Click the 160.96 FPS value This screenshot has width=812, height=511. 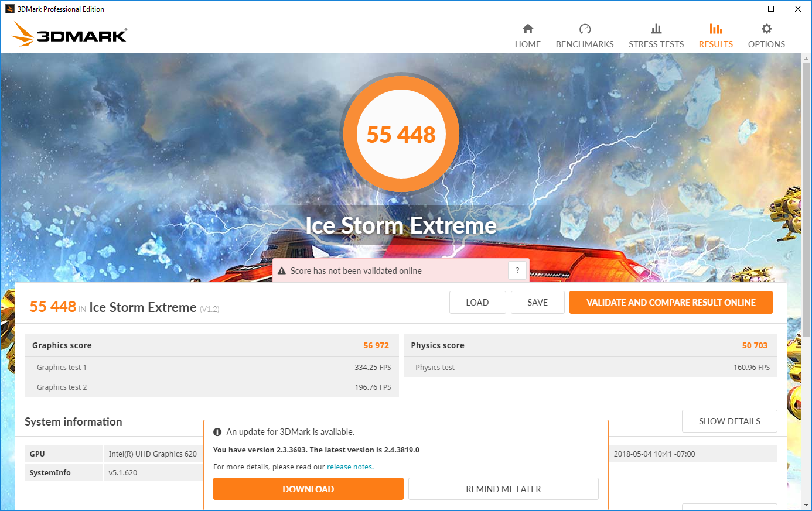point(752,368)
